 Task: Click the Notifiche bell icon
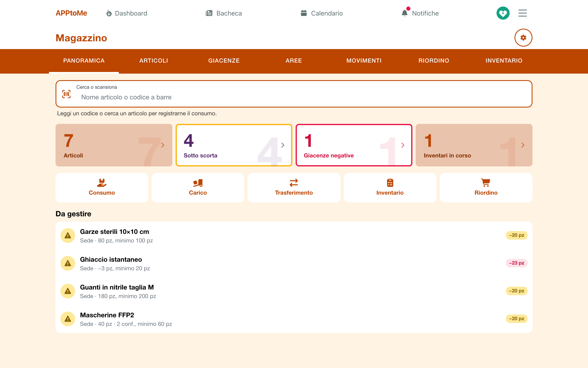tap(404, 13)
